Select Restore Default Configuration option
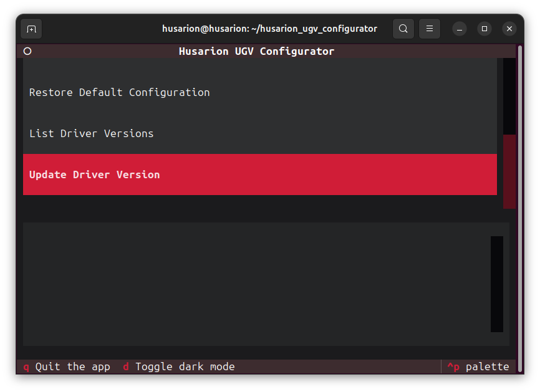The image size is (540, 392). click(x=119, y=92)
